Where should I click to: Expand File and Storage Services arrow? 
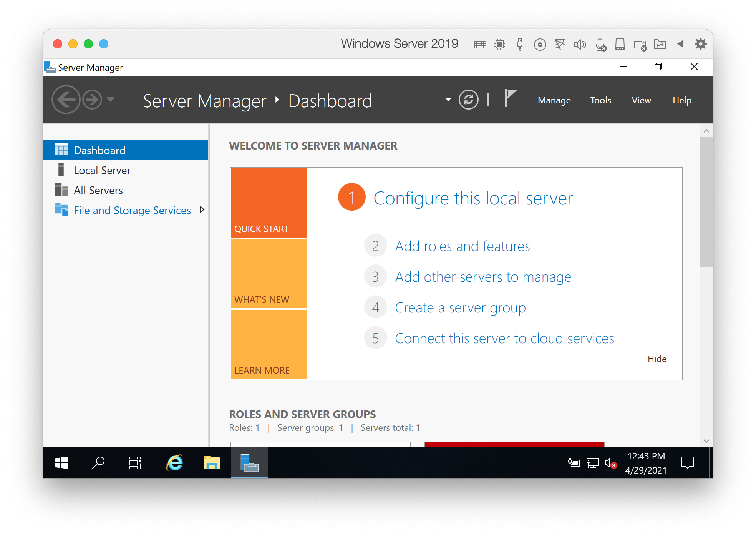point(202,210)
